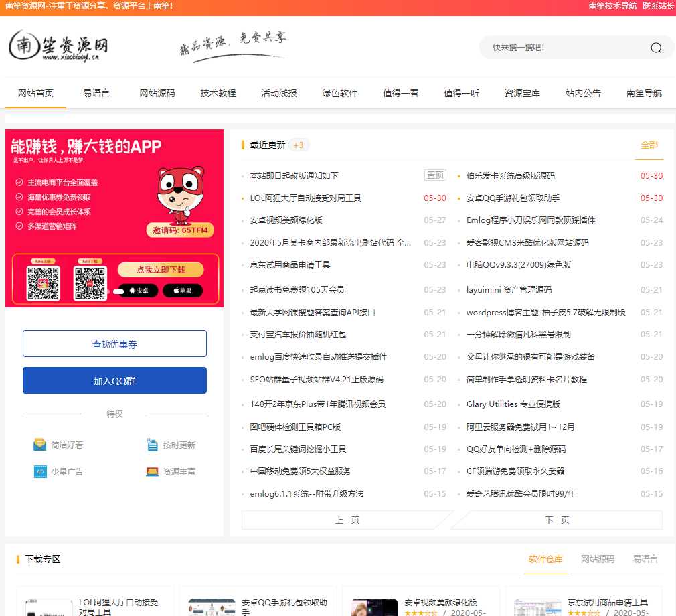Viewport: 676px width, 616px height.
Task: Switch to the 易语言 tab in 下载专区
Action: coord(645,559)
